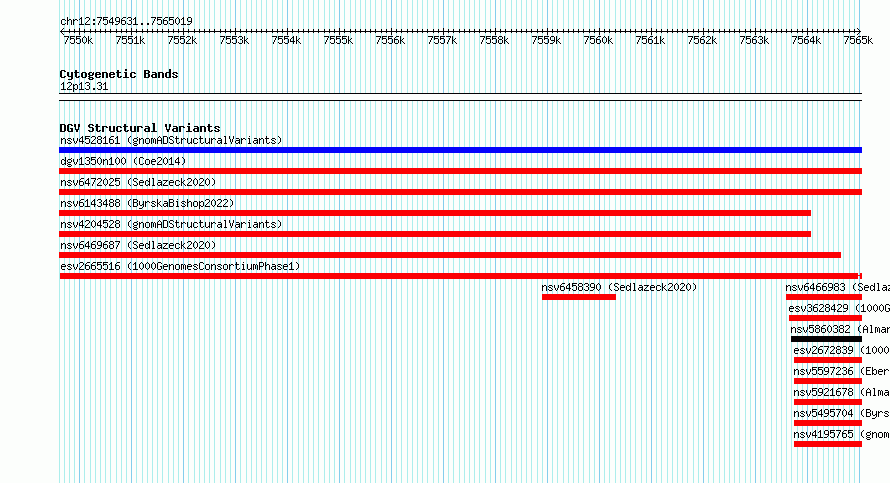Image resolution: width=890 pixels, height=483 pixels.
Task: Click the DGV Structural Variants track heading
Action: tap(140, 128)
